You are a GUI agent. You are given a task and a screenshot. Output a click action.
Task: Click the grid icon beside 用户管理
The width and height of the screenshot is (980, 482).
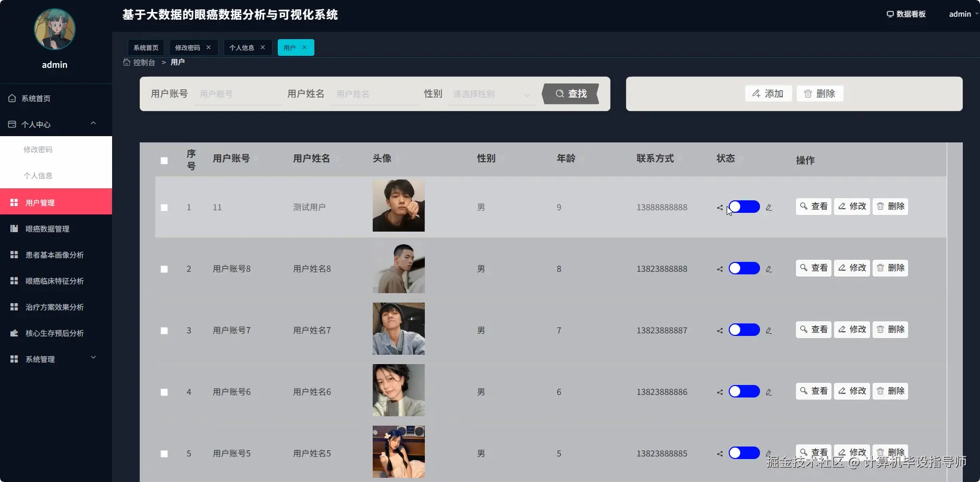tap(14, 202)
